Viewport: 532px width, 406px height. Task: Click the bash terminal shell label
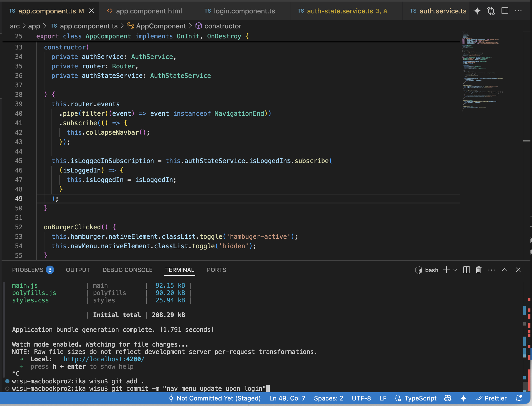pos(432,270)
